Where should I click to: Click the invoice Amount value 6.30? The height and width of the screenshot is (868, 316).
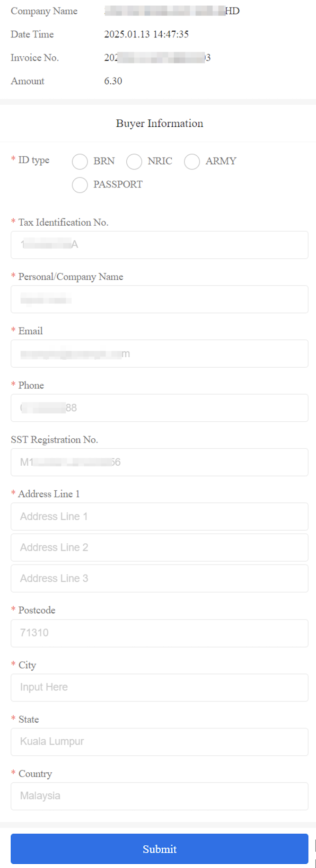coord(113,81)
